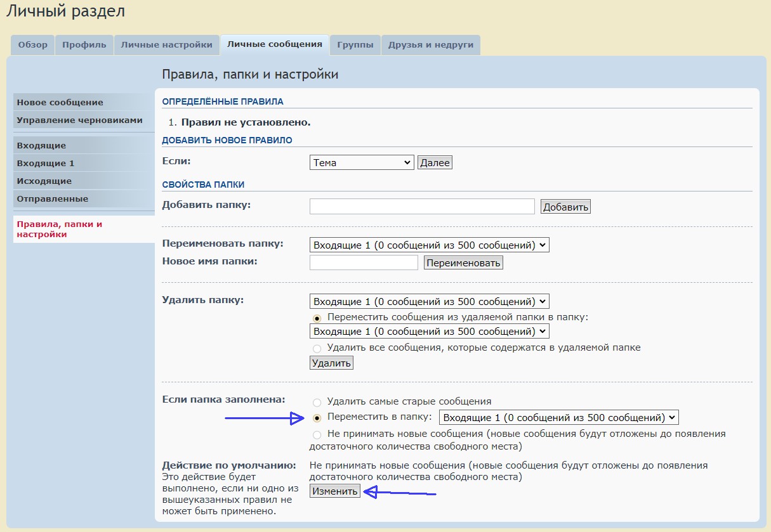Image resolution: width=771 pixels, height=532 pixels.
Task: Open the dropdown next to Переместить в папку
Action: point(558,417)
